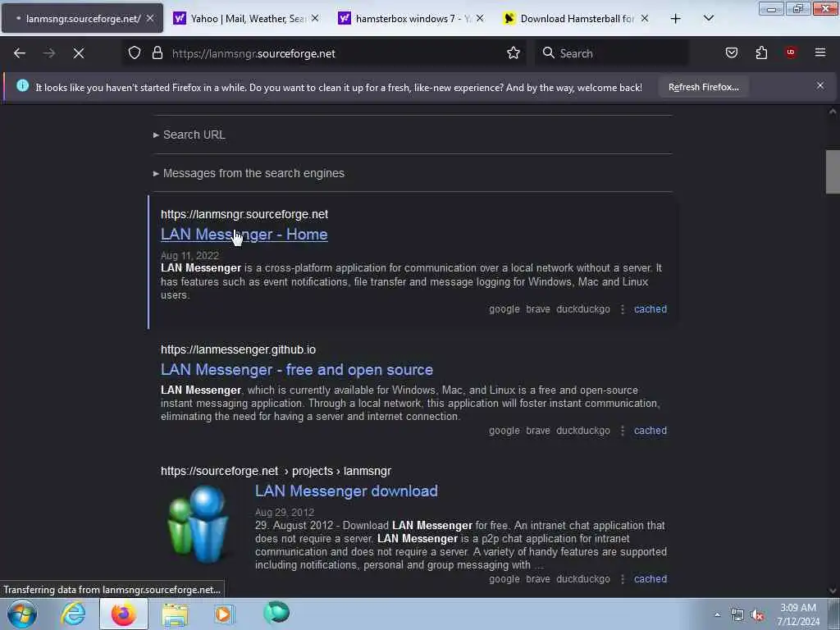Open the clock showing 3:09 AM
The height and width of the screenshot is (630, 840).
pos(798,614)
